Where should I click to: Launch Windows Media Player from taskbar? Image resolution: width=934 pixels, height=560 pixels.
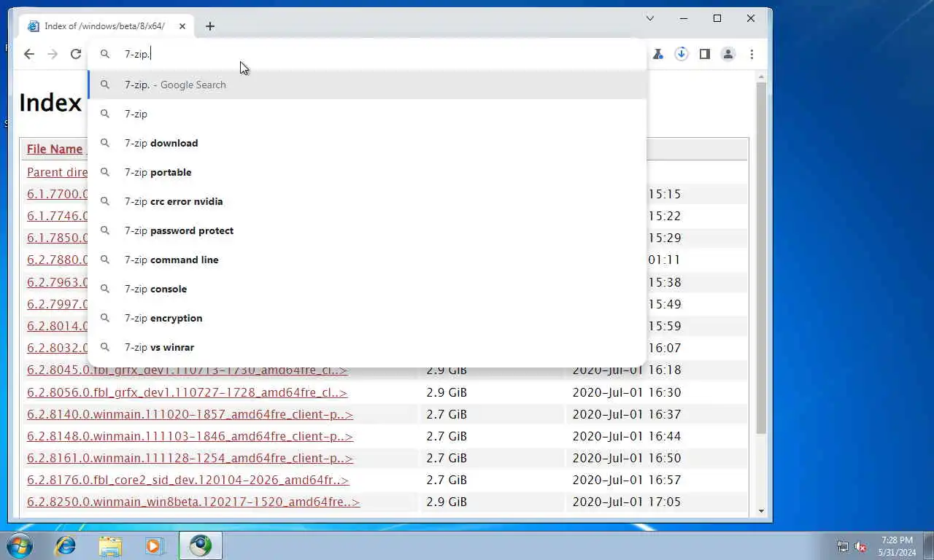154,545
